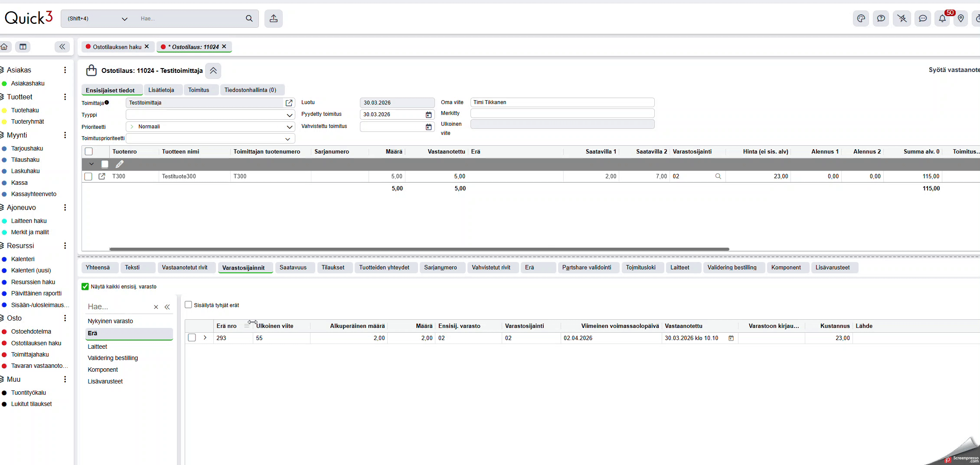Open Ostoehdotelma in sidebar

point(31,331)
